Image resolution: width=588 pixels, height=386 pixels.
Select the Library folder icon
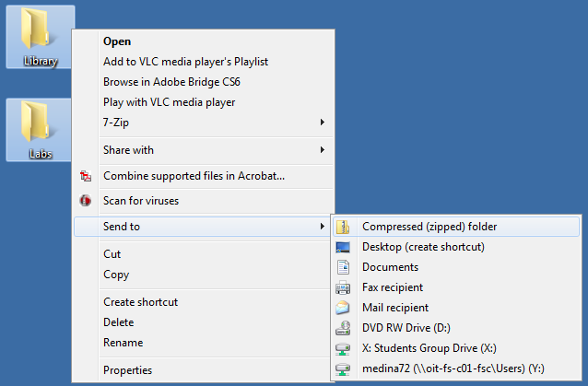pyautogui.click(x=39, y=32)
